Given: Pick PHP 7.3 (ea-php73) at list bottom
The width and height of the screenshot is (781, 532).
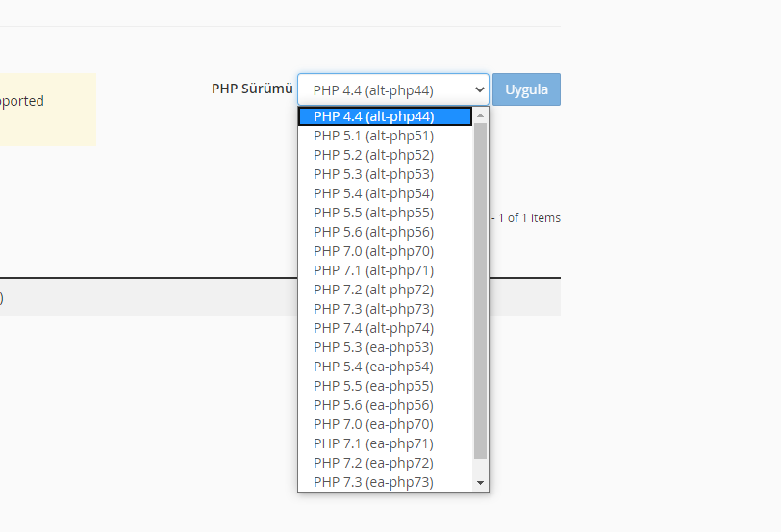Looking at the screenshot, I should coord(385,482).
